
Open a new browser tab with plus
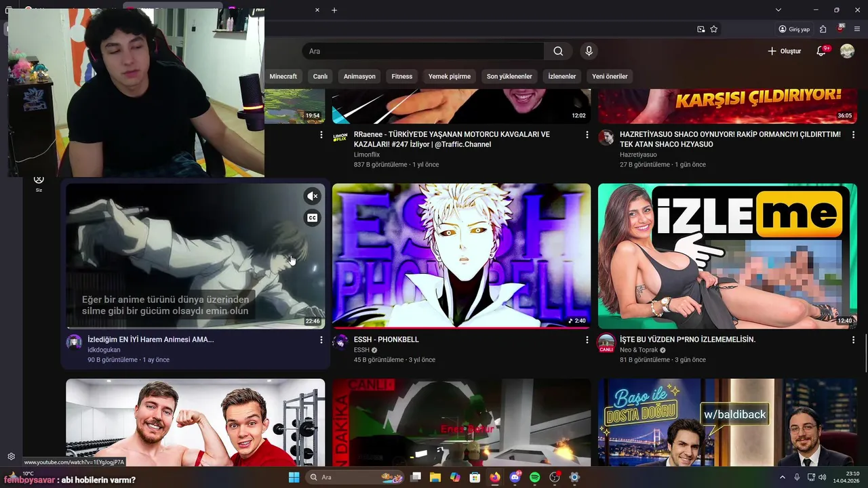click(334, 9)
